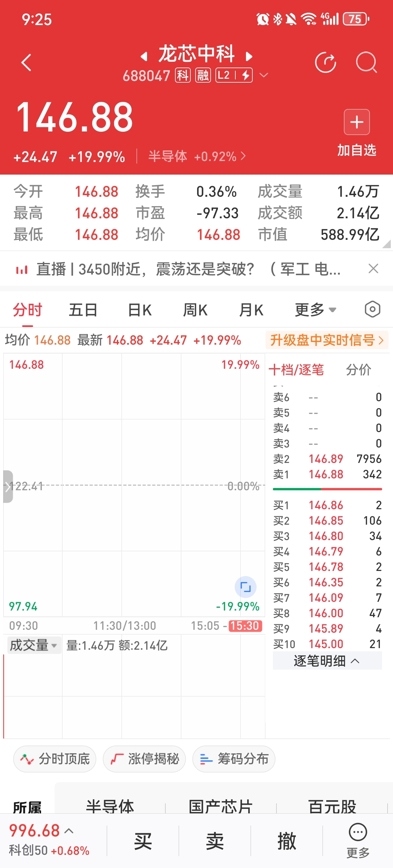393x868 pixels.
Task: Open 半导体 sector +0.92% link
Action: tap(197, 157)
